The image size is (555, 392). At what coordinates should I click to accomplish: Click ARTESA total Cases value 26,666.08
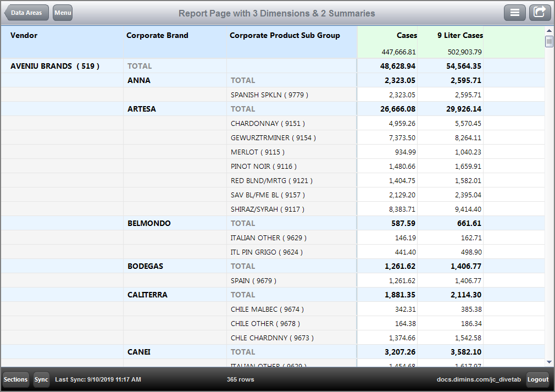[x=397, y=109]
